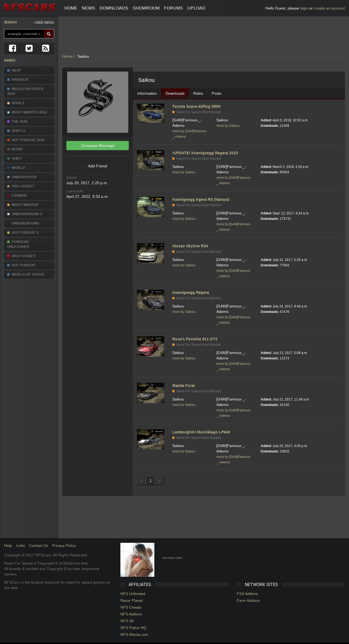Open footer Contact Us link
This screenshot has width=349, height=644.
click(39, 546)
